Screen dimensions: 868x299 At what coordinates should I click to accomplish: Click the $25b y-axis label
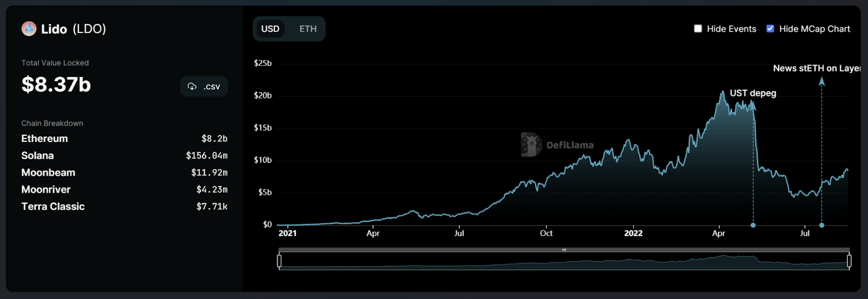[x=263, y=63]
